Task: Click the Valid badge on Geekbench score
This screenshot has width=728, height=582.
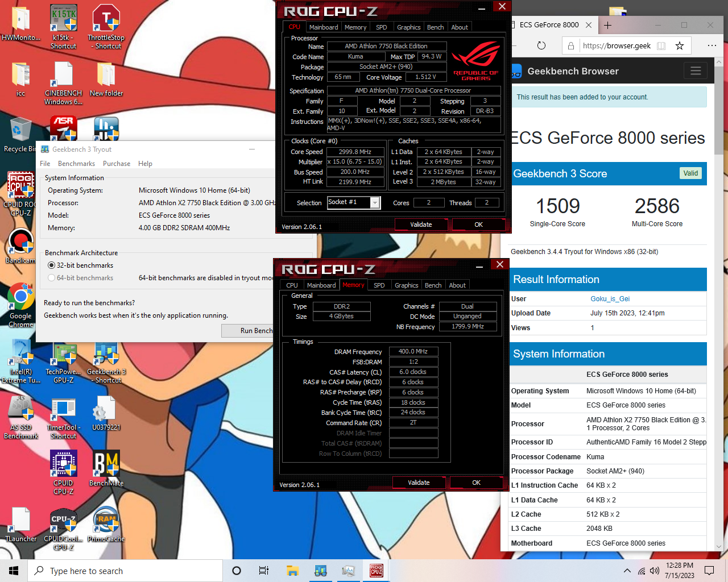Action: pyautogui.click(x=690, y=173)
